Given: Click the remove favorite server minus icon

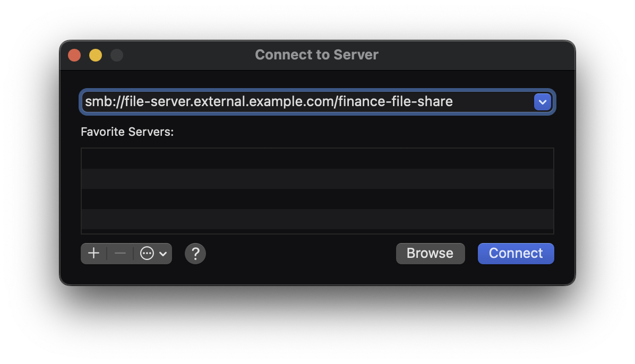Looking at the screenshot, I should tap(119, 253).
